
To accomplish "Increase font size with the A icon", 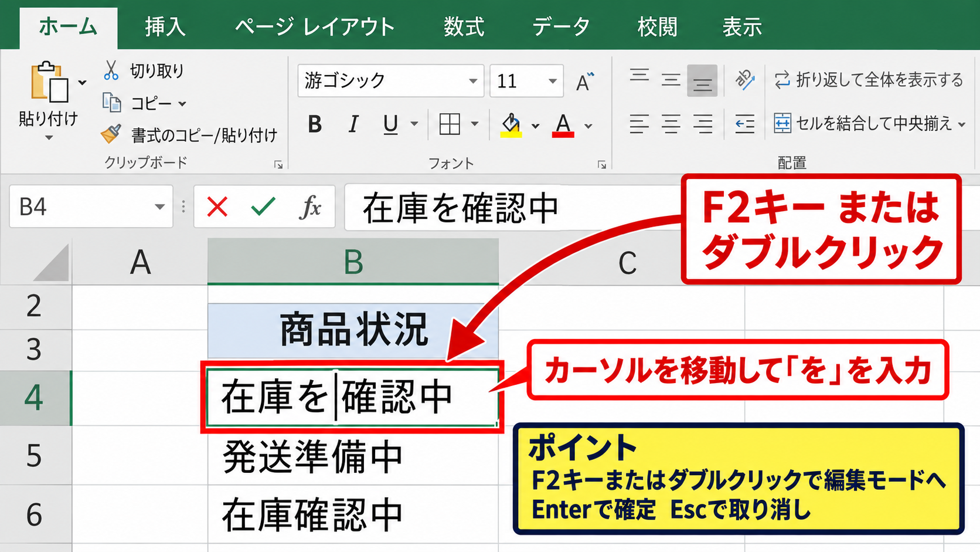I will pyautogui.click(x=584, y=82).
